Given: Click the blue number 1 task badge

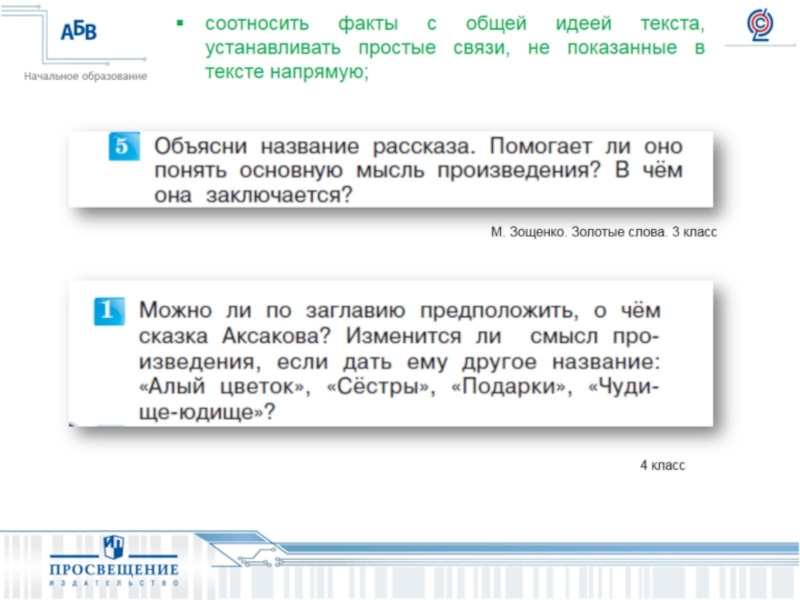Looking at the screenshot, I should click(x=109, y=311).
